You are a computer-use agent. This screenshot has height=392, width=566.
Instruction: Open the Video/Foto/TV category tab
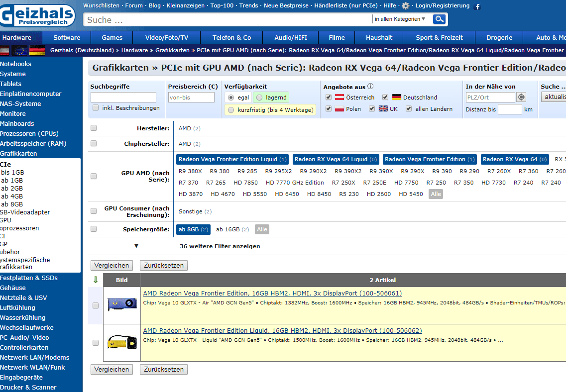click(167, 37)
